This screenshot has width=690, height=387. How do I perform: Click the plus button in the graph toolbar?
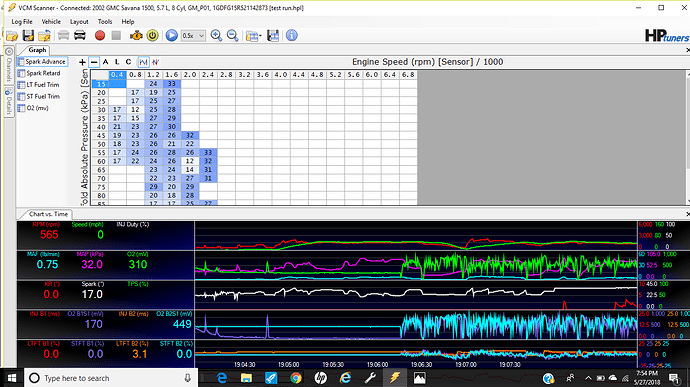(x=82, y=62)
